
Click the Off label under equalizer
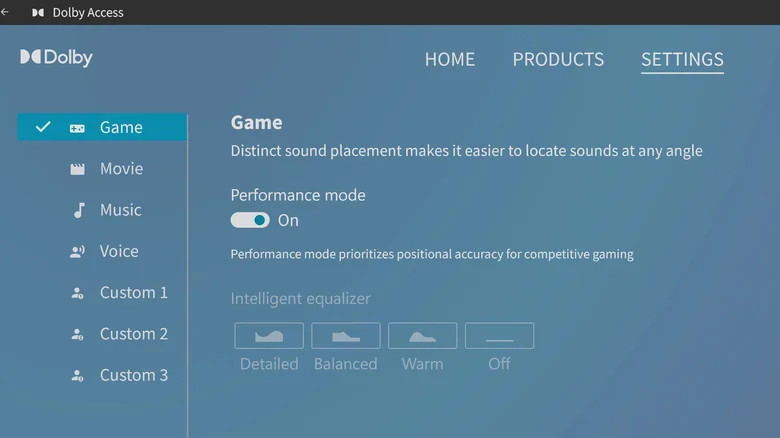point(499,364)
